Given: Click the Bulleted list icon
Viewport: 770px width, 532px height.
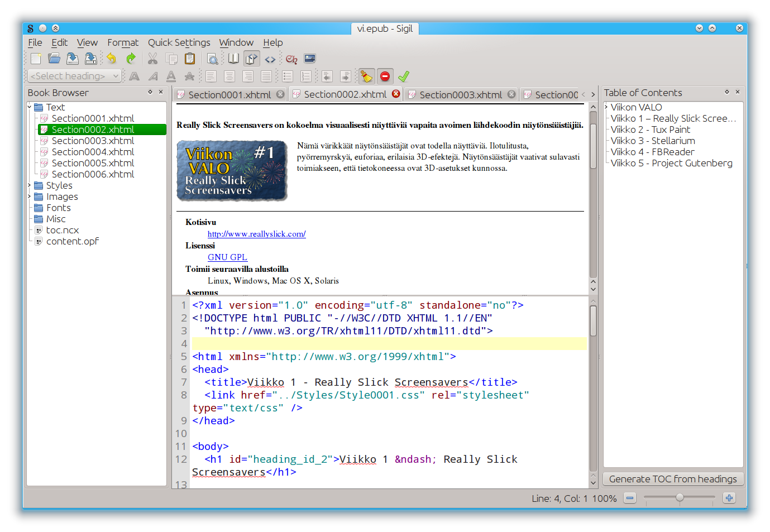Looking at the screenshot, I should (288, 76).
